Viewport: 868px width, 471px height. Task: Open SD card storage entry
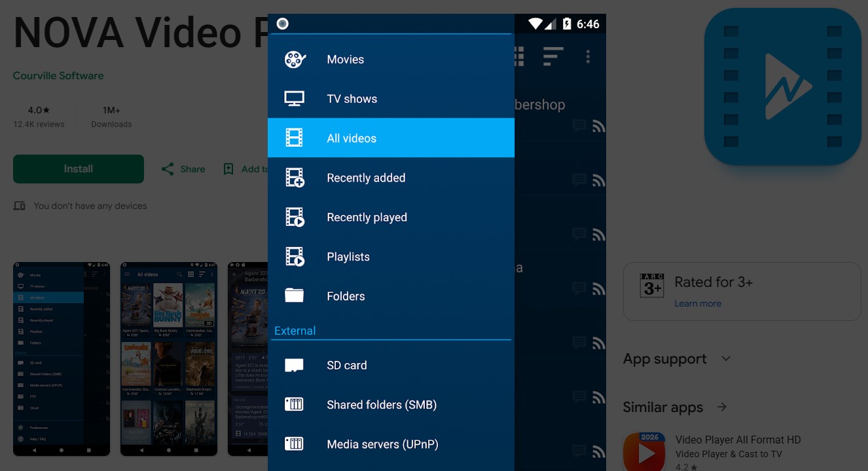click(391, 366)
